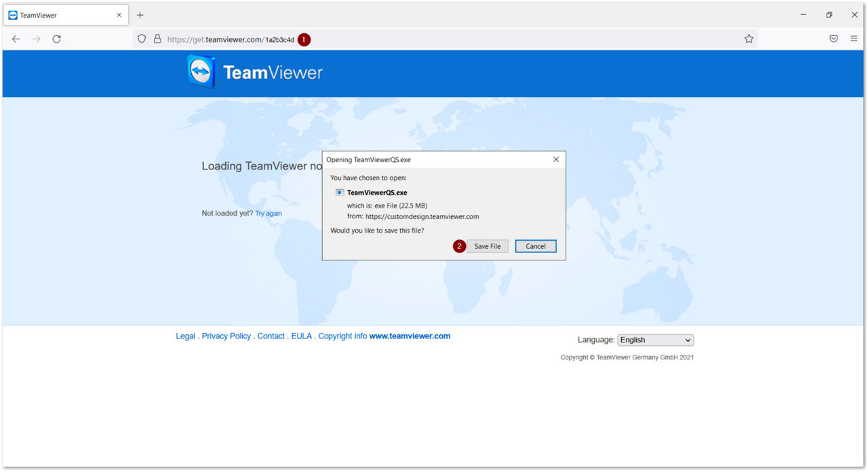The image size is (868, 472).
Task: Close the Opening TeamViewerQS.exe dialog
Action: pyautogui.click(x=556, y=160)
